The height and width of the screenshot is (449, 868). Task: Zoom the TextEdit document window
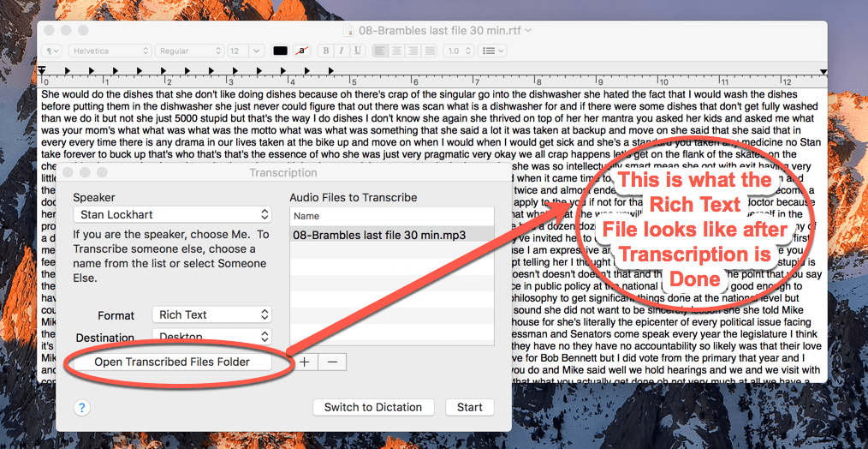pos(84,30)
